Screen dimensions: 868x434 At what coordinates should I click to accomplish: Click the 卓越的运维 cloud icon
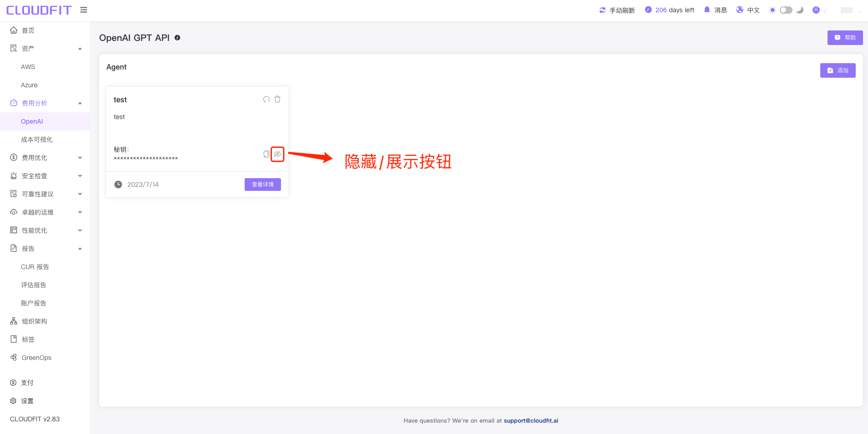[x=14, y=212]
